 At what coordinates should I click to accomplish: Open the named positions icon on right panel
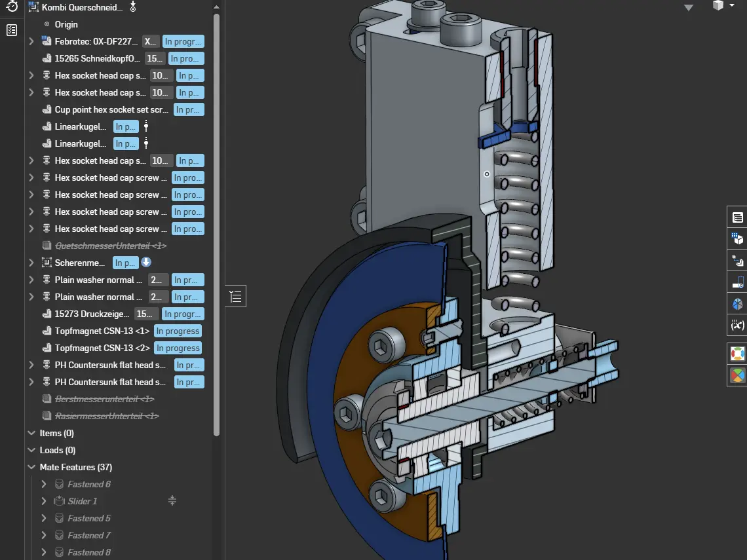click(737, 282)
